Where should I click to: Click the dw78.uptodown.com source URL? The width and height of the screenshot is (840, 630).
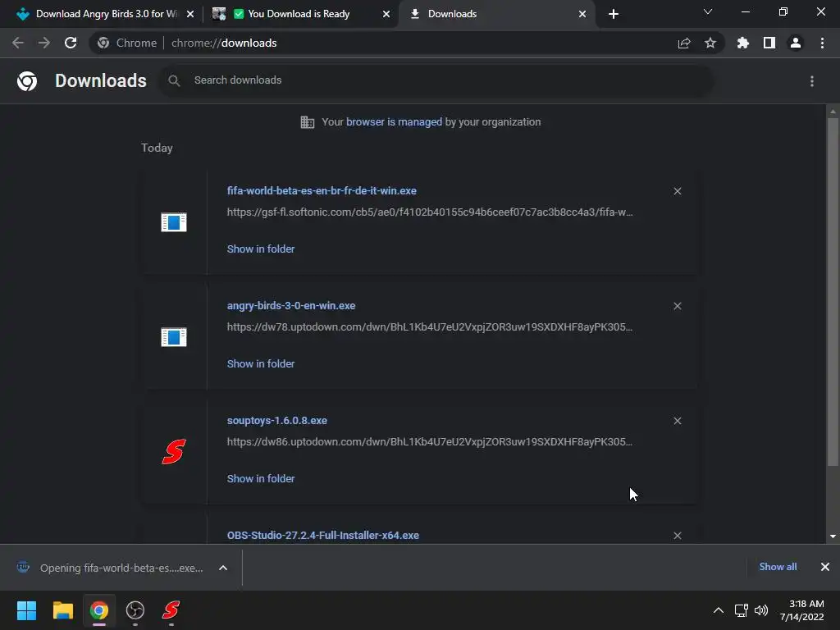[430, 326]
